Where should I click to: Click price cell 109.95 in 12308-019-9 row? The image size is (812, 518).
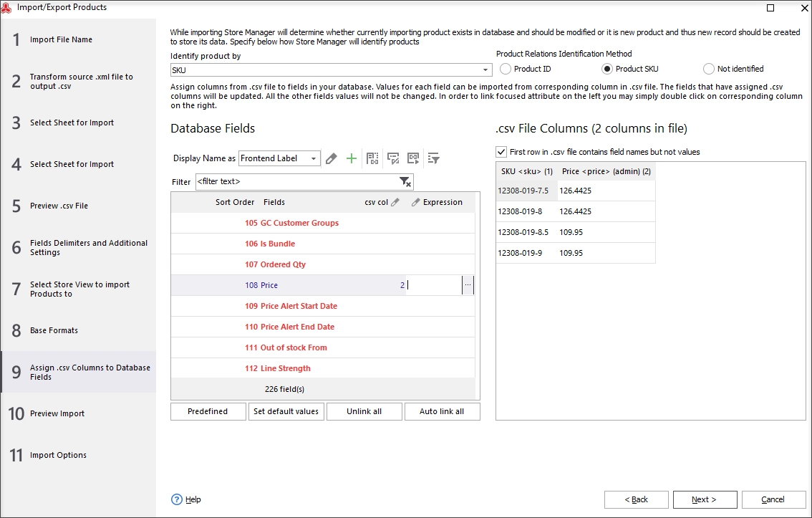[606, 253]
